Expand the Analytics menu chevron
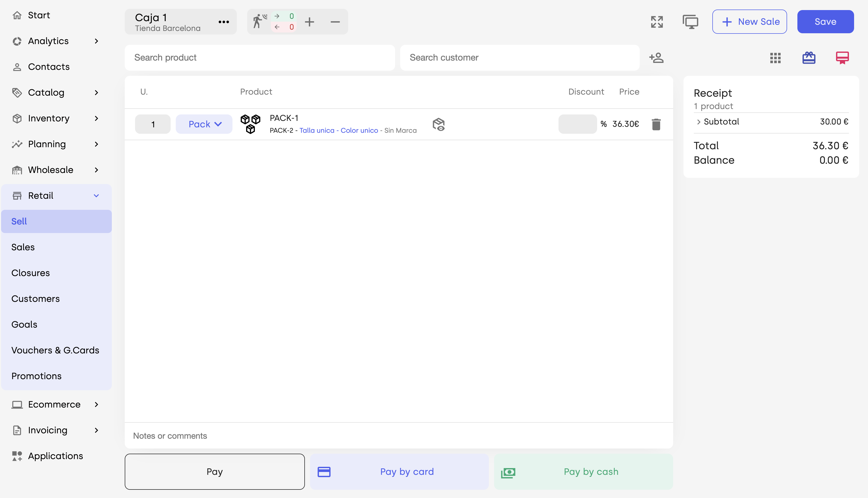Screen dimensions: 868x498 coord(96,41)
